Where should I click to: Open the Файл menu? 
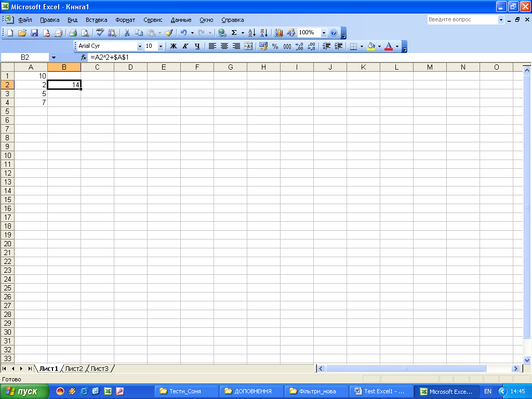(x=25, y=20)
